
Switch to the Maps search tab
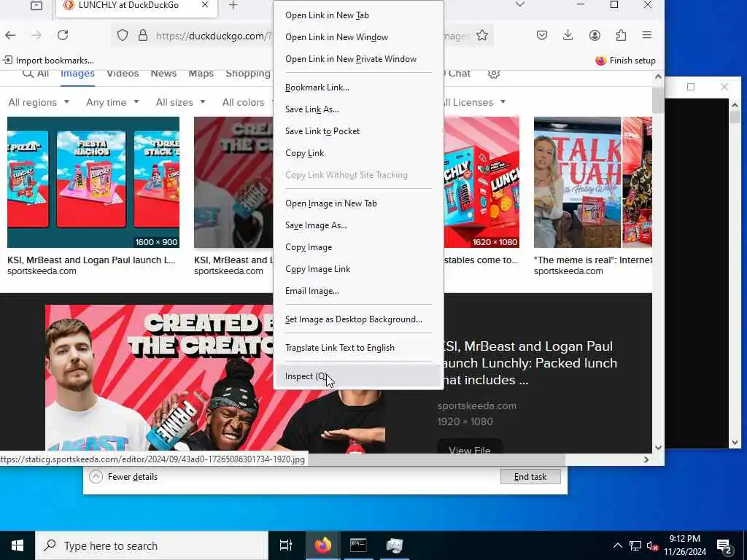click(x=201, y=74)
